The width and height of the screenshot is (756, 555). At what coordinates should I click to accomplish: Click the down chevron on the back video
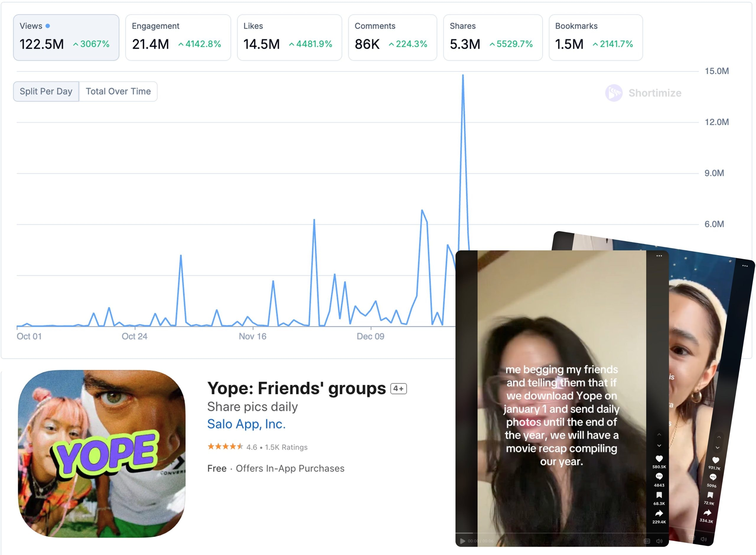coord(717,448)
